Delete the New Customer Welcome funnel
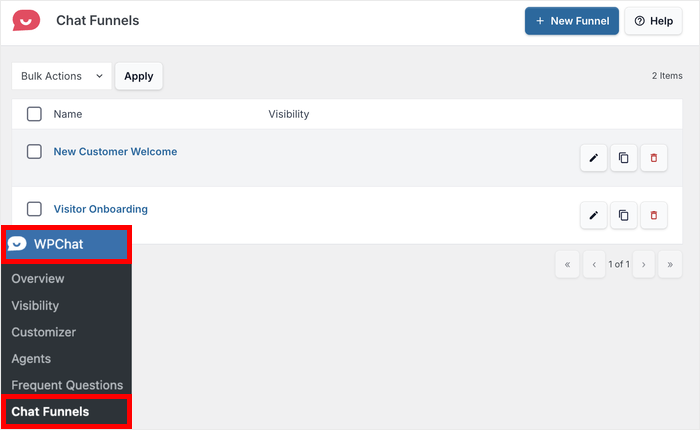700x430 pixels. point(654,158)
